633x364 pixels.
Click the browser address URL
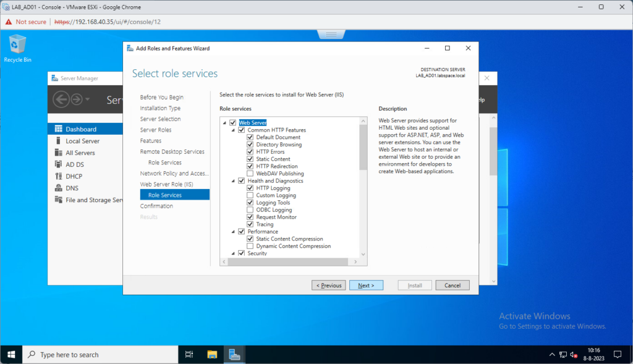tap(108, 22)
